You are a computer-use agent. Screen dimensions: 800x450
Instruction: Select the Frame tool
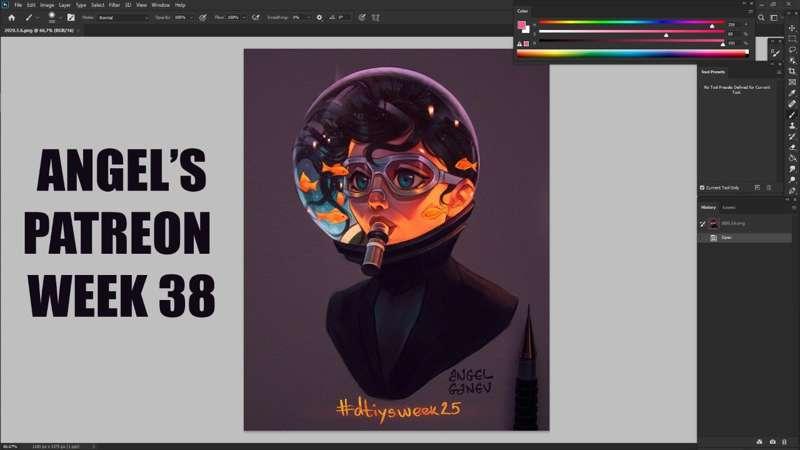coord(792,82)
